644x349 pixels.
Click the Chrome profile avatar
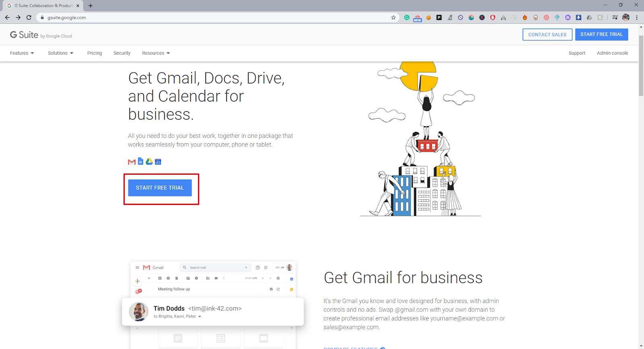pos(626,17)
